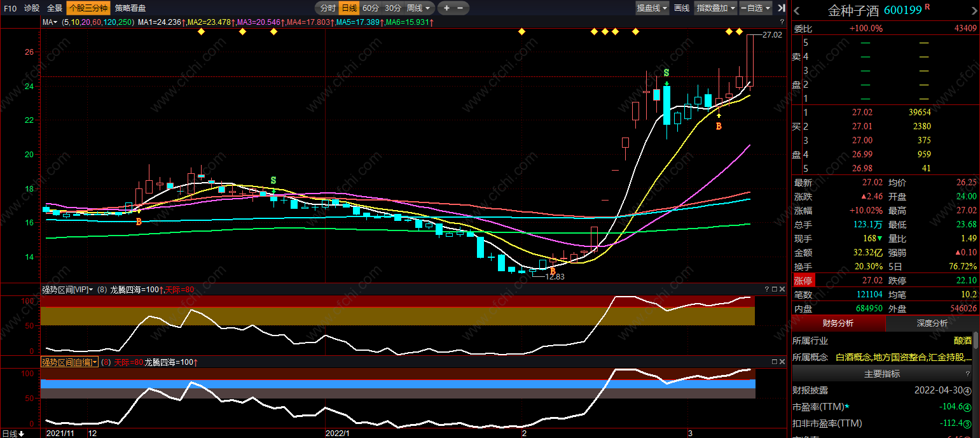This screenshot has width=980, height=438.
Task: Expand the 周线 period dropdown
Action: click(419, 8)
